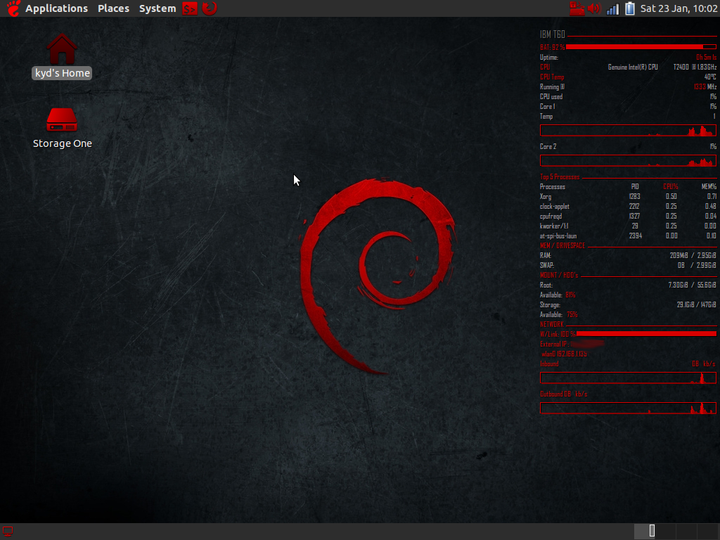
Task: Open the Applications menu
Action: 56,8
